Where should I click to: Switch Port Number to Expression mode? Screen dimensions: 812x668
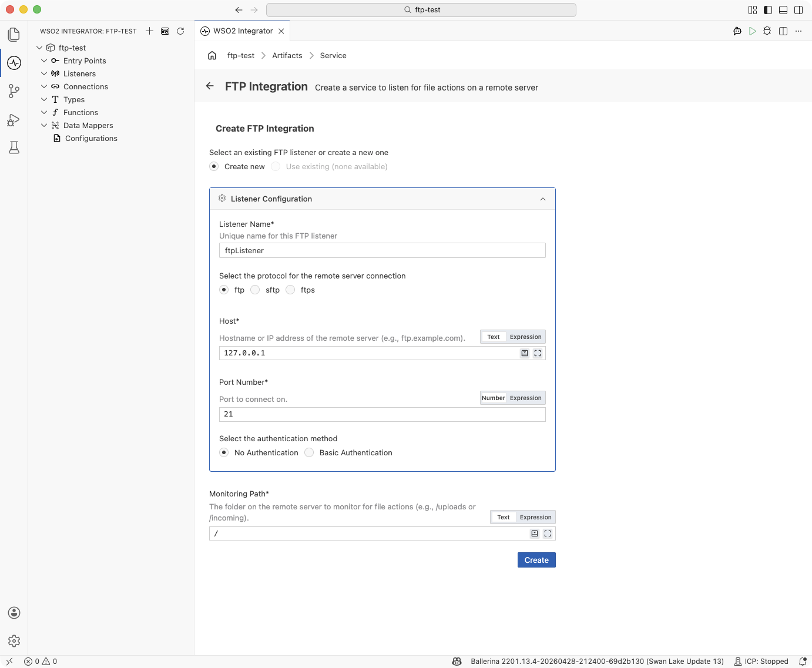point(525,398)
